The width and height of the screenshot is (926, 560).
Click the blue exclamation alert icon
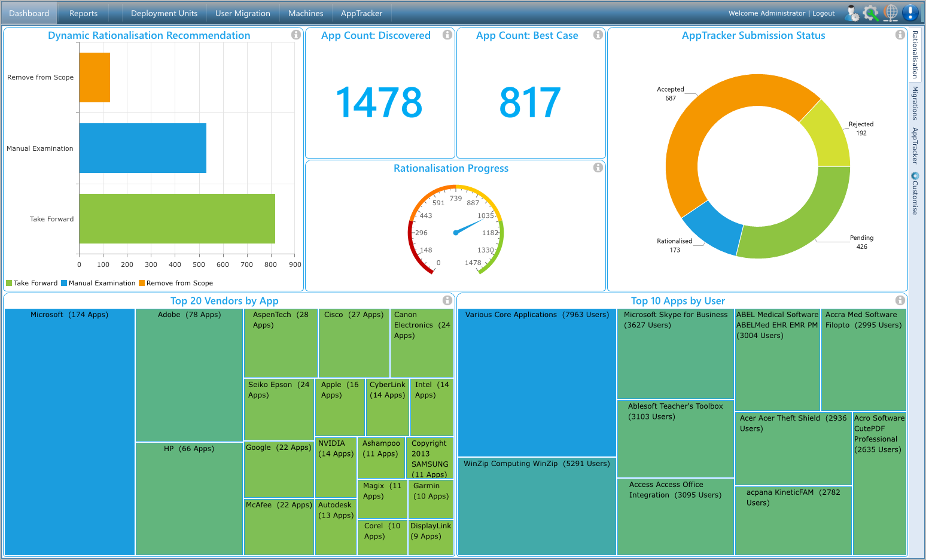910,13
